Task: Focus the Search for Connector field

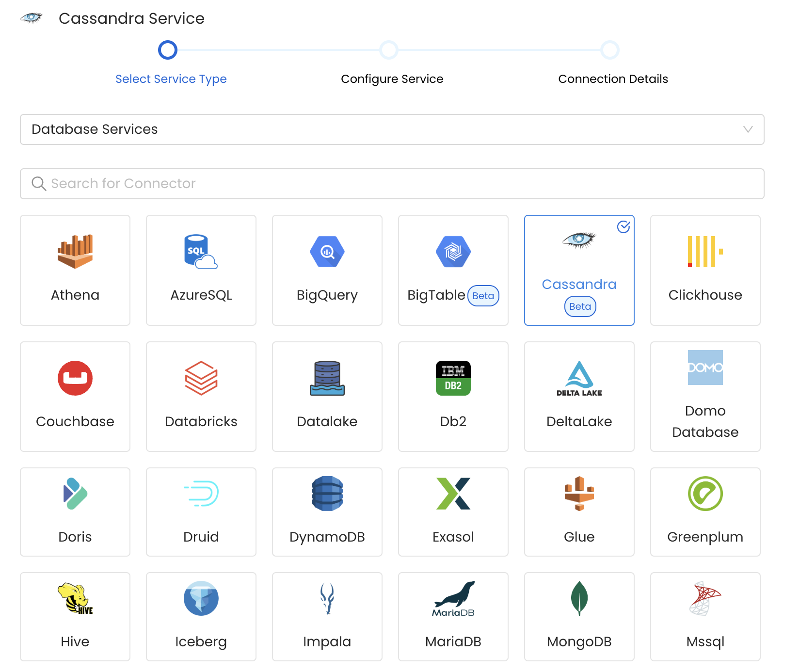Action: [x=392, y=184]
